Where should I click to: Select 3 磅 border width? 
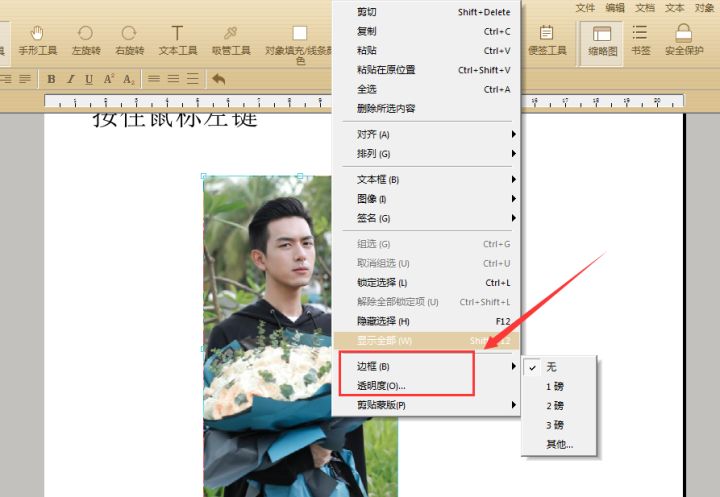point(559,425)
